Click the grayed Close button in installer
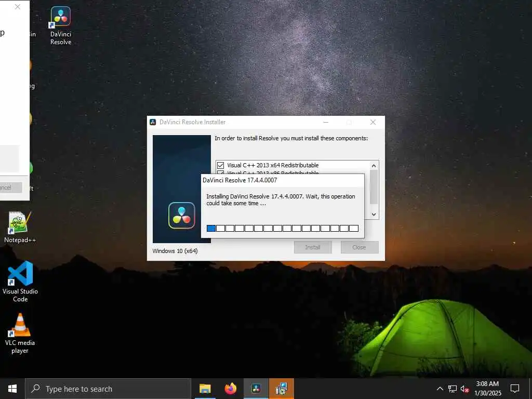 click(360, 247)
